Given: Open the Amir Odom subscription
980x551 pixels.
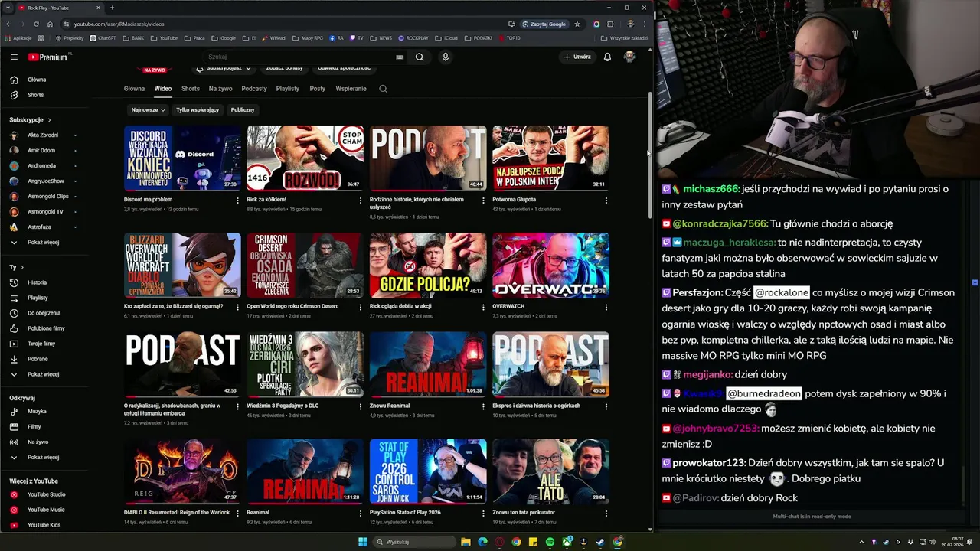Looking at the screenshot, I should pos(41,150).
